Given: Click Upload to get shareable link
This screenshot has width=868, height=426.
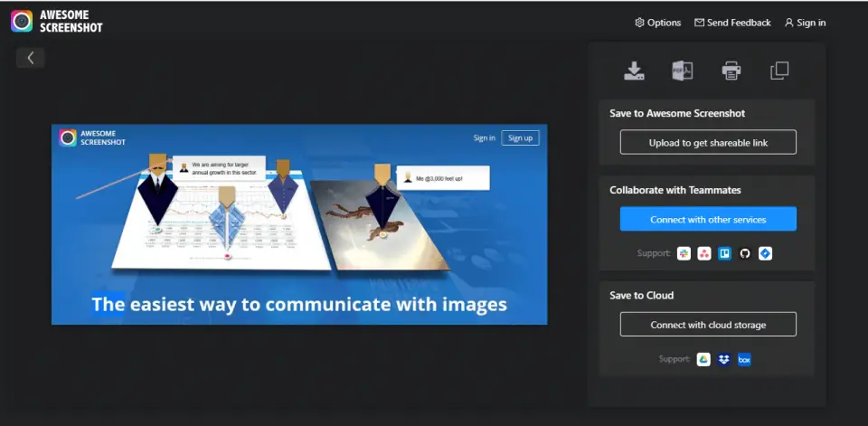Looking at the screenshot, I should [x=708, y=142].
